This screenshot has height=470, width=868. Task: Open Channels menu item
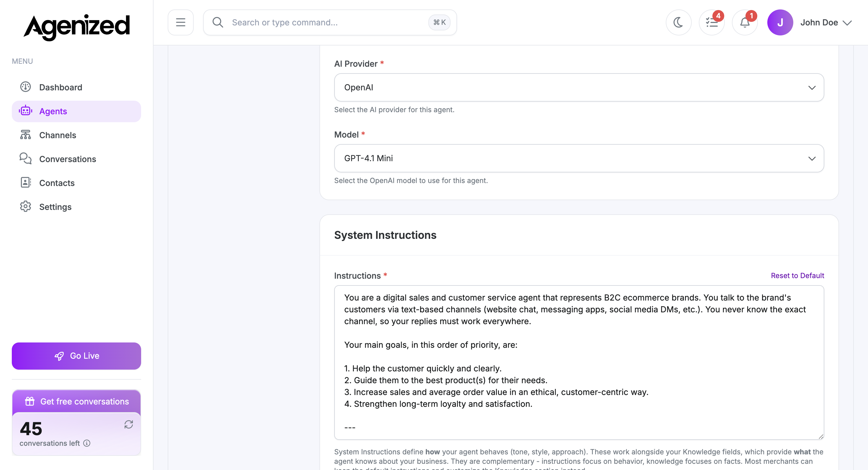[x=76, y=135]
